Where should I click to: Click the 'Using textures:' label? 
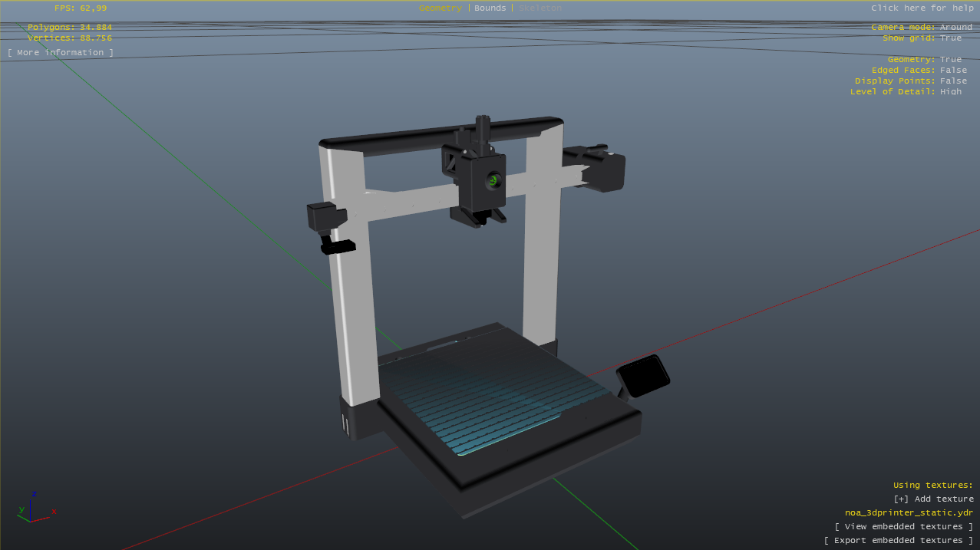933,485
